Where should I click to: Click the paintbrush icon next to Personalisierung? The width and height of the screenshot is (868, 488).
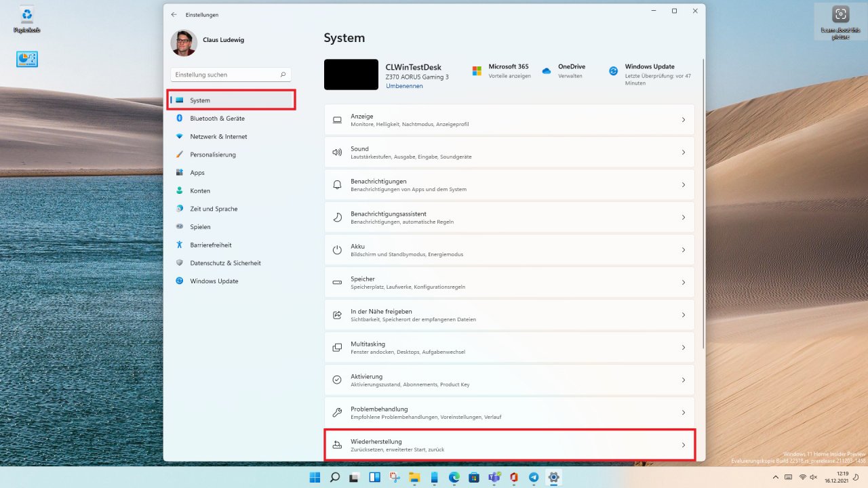pyautogui.click(x=180, y=155)
